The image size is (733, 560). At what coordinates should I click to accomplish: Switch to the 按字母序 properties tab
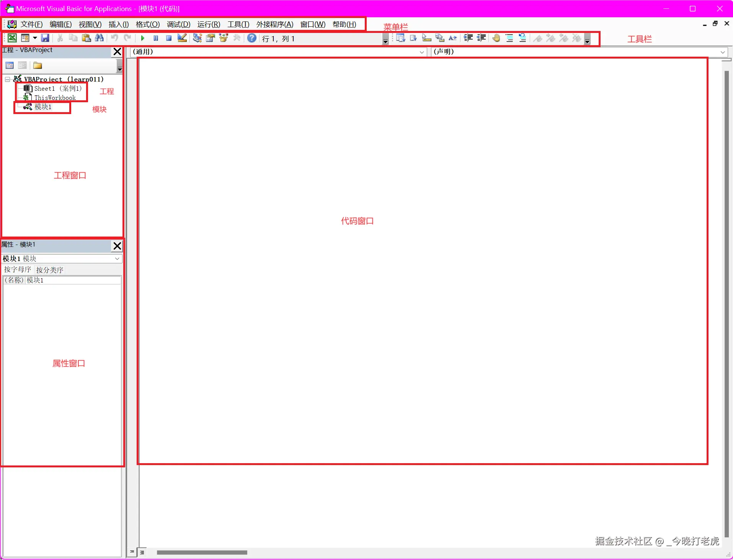tap(17, 270)
